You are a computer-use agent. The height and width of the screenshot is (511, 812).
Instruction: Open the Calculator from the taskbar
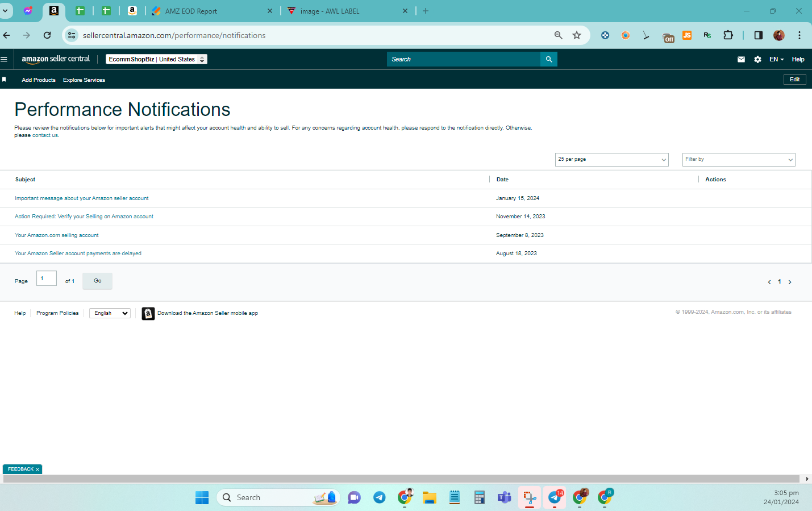point(479,497)
